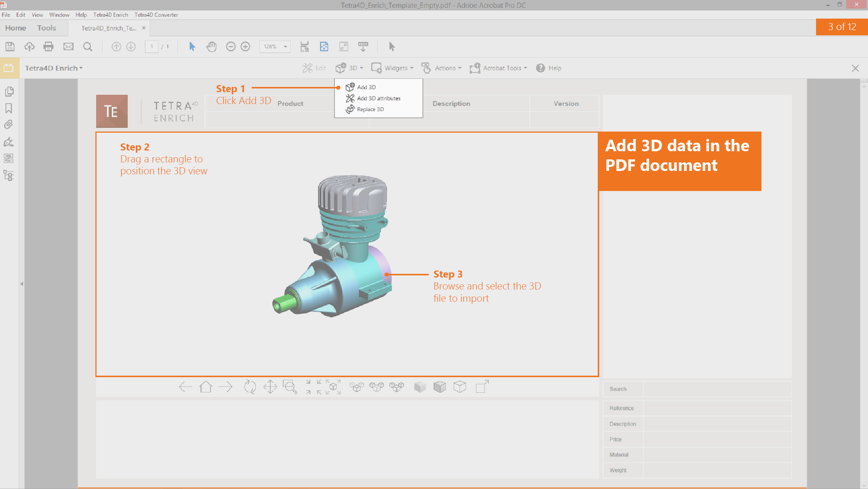Click the 3D view back arrow
The image size is (868, 489).
click(185, 387)
